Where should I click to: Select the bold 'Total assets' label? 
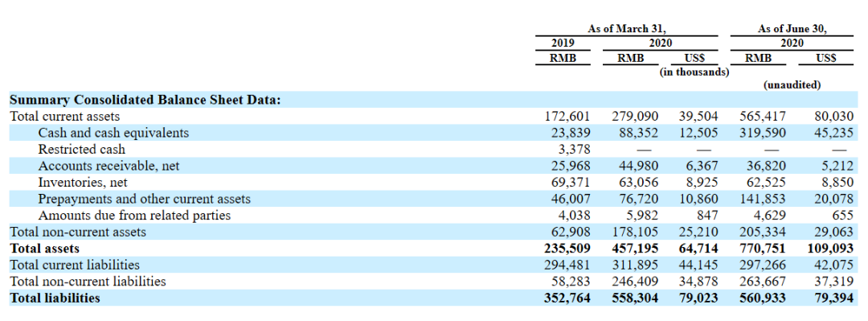tap(45, 249)
